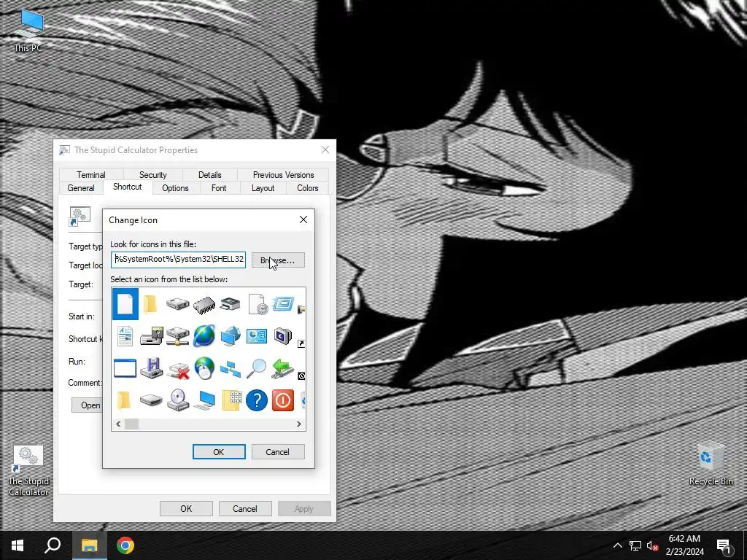Focus the icon file path field
This screenshot has width=747, height=560.
(179, 260)
